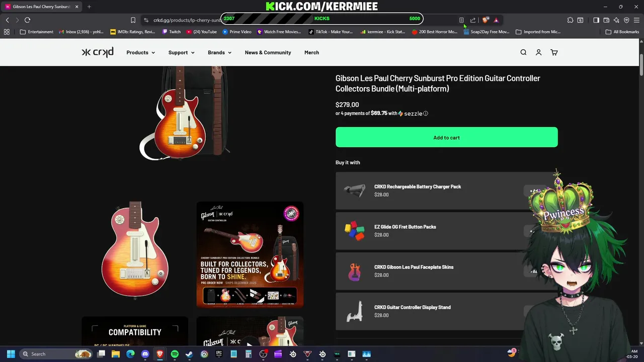This screenshot has width=644, height=362.
Task: Open the IMDb Ratings bookmark
Action: [x=133, y=32]
